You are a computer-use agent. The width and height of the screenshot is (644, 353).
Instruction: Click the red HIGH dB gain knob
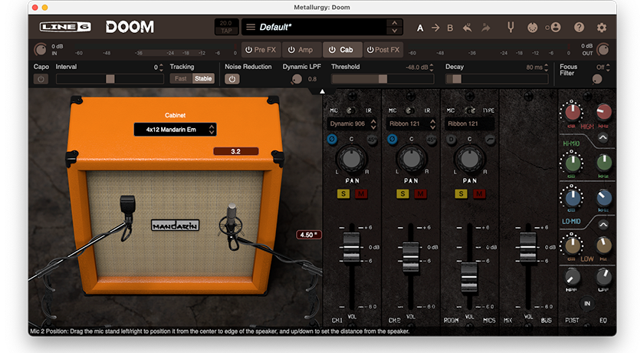tap(572, 112)
